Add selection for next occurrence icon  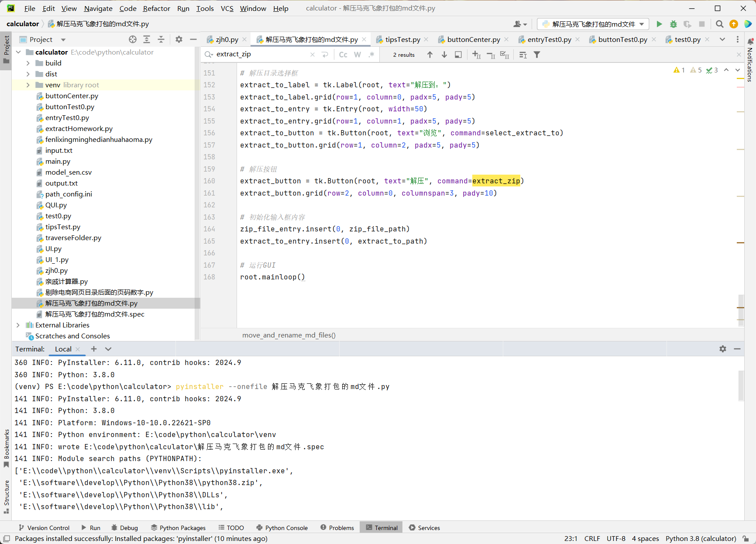point(476,55)
